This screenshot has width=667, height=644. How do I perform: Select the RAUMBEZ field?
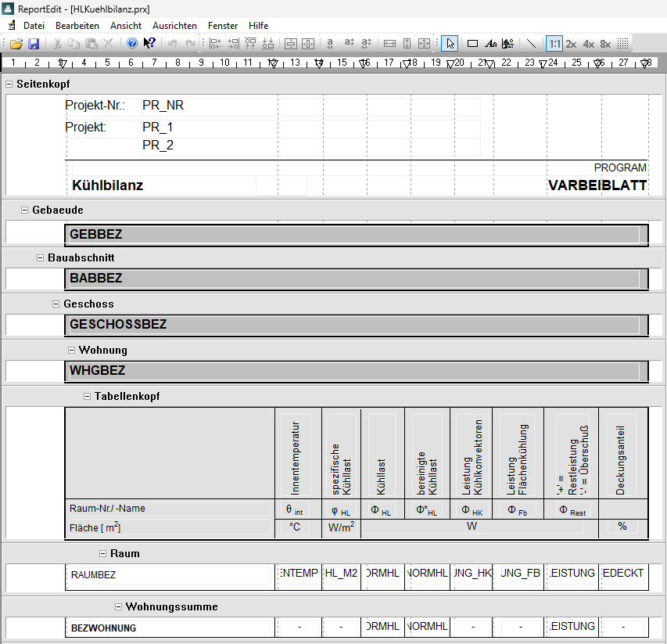point(170,575)
